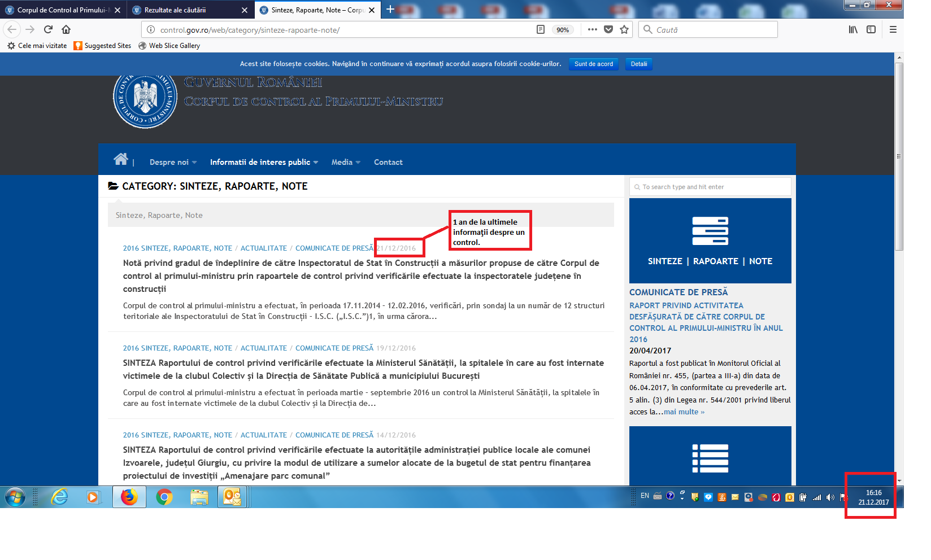Viewport: 931px width, 560px height.
Task: Launch Google Chrome from the taskbar
Action: point(164,497)
